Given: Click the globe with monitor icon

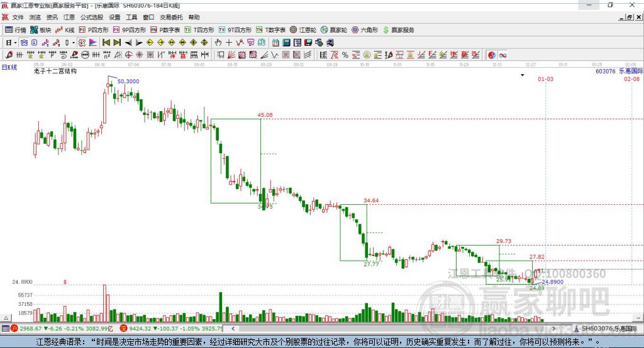Looking at the screenshot, I should coord(319,42).
